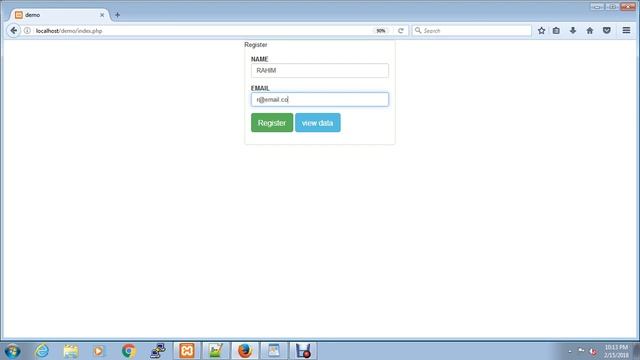The height and width of the screenshot is (360, 640).
Task: Click the browser back arrow button
Action: (x=13, y=31)
